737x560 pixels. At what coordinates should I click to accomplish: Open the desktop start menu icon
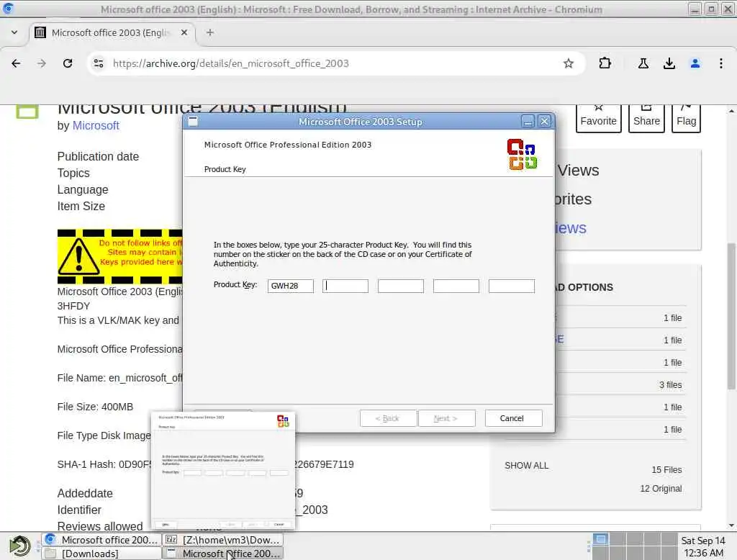pos(19,546)
